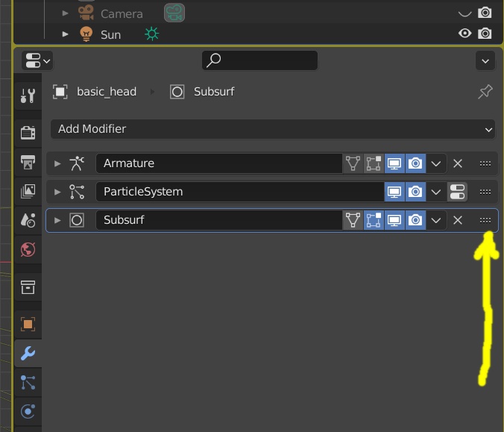This screenshot has height=432, width=504.
Task: Toggle Armature modifier edit mode display
Action: [x=374, y=163]
